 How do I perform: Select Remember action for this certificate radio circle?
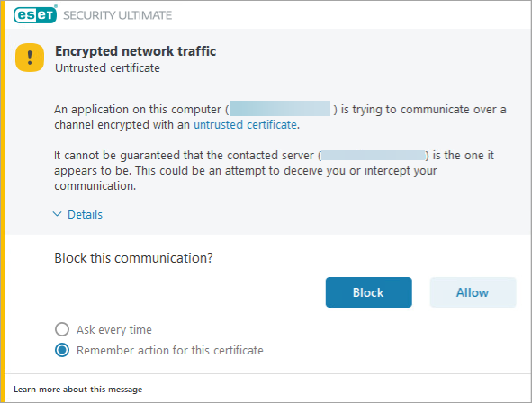62,350
